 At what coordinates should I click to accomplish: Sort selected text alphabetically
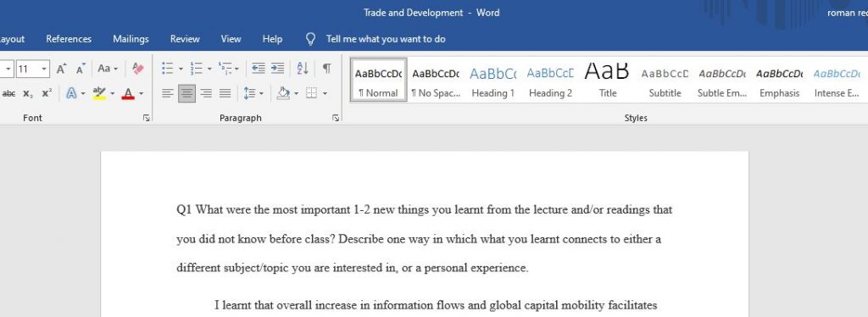tap(303, 69)
